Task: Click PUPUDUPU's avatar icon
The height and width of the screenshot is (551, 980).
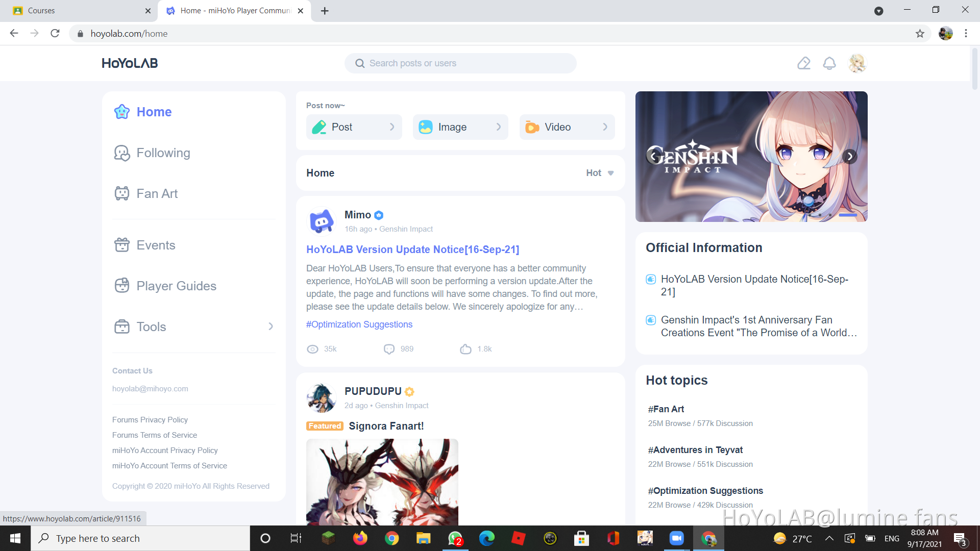Action: click(322, 398)
